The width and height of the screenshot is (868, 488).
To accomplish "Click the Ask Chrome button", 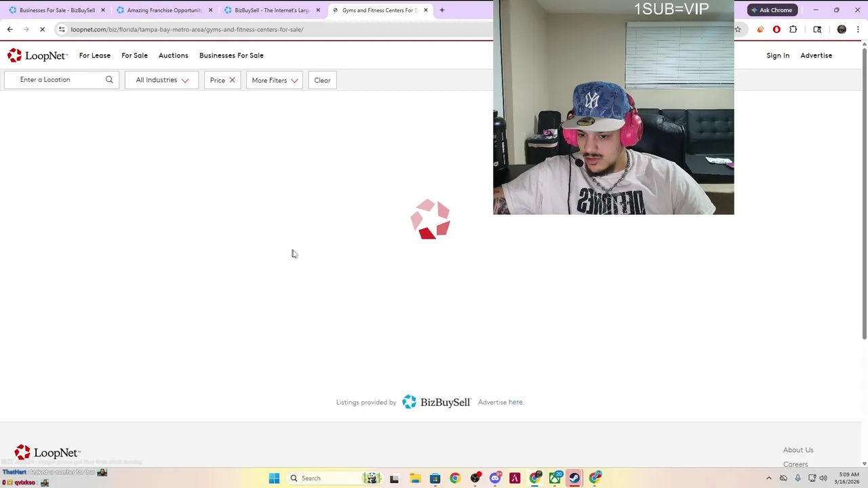I will coord(772,10).
